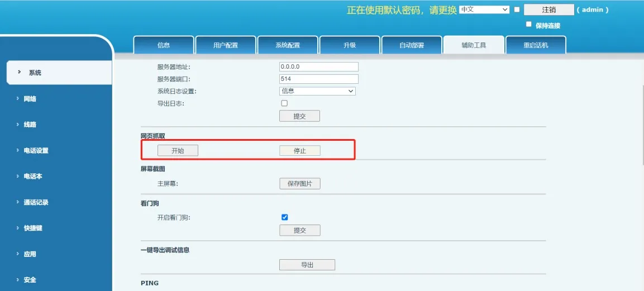Open the 中文 language dropdown

click(x=484, y=9)
